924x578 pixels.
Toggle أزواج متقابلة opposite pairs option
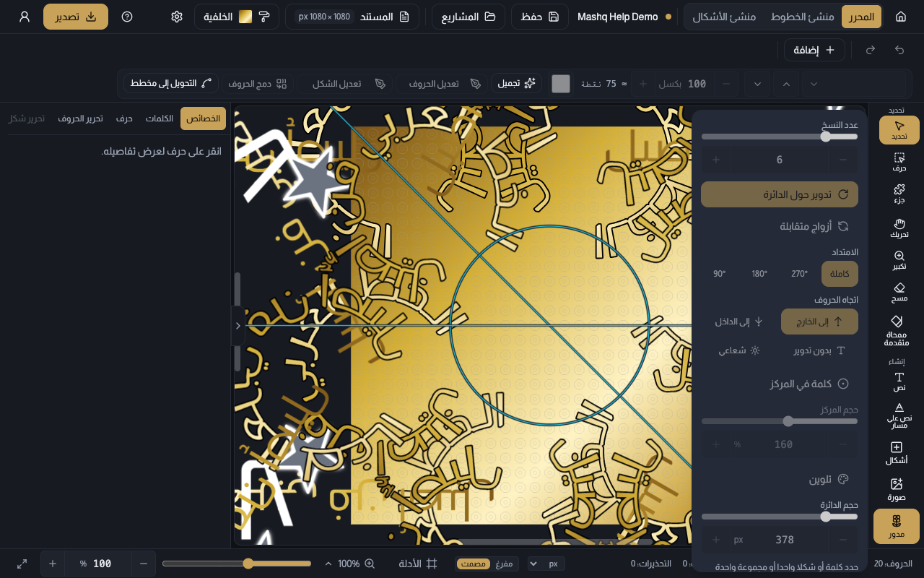click(x=780, y=226)
